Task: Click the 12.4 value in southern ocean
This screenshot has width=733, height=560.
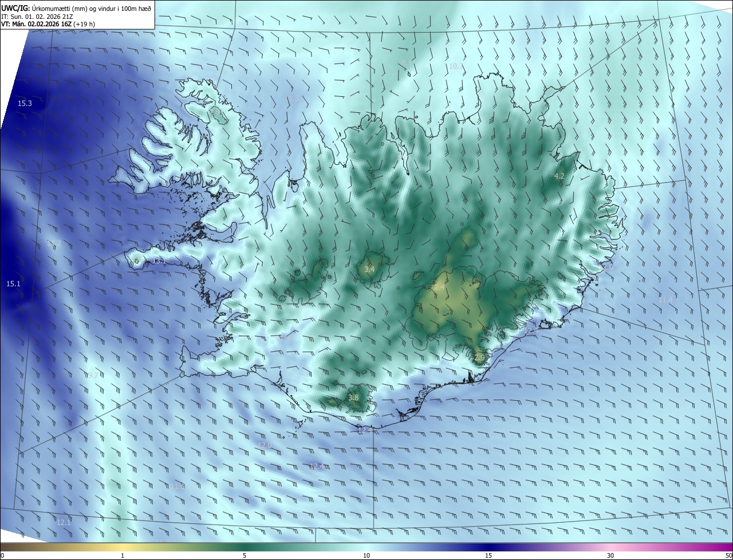Action: pos(317,467)
